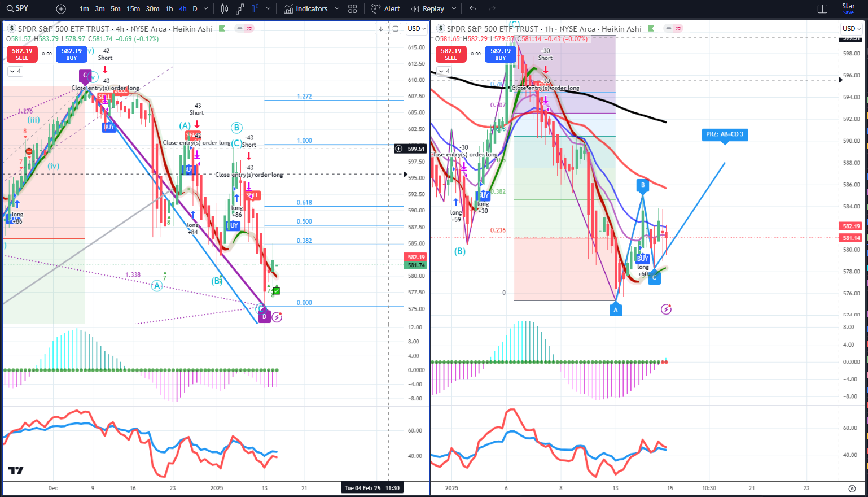Toggle the gray dash pill on 1h chart

coord(669,28)
